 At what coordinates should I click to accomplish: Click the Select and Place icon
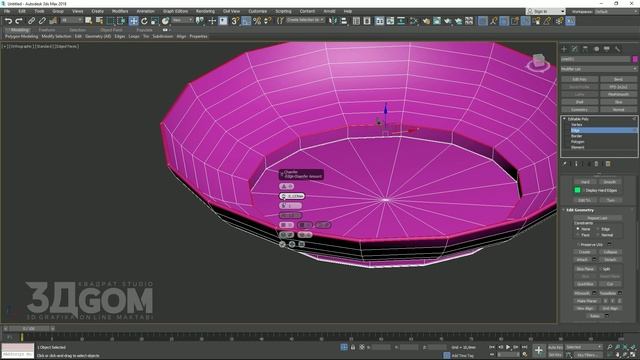165,21
